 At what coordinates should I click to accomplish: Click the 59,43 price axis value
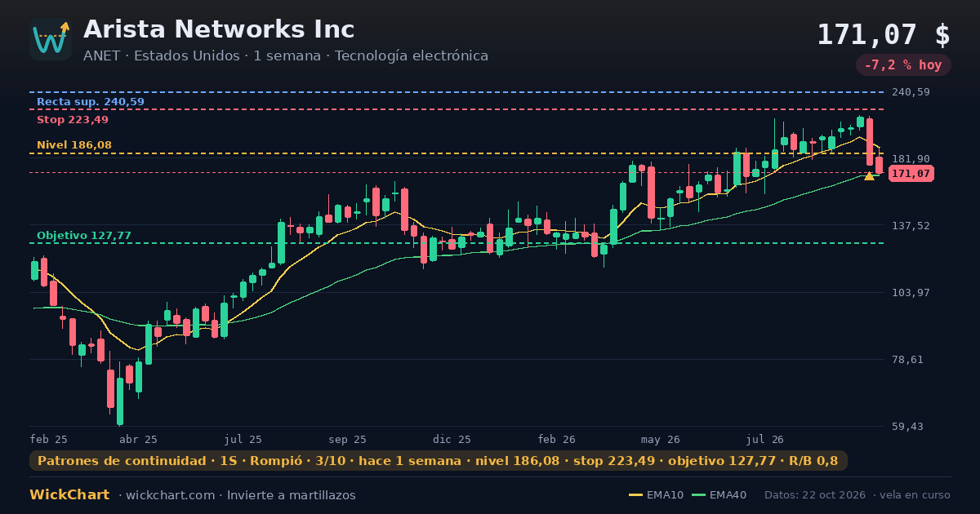click(907, 427)
